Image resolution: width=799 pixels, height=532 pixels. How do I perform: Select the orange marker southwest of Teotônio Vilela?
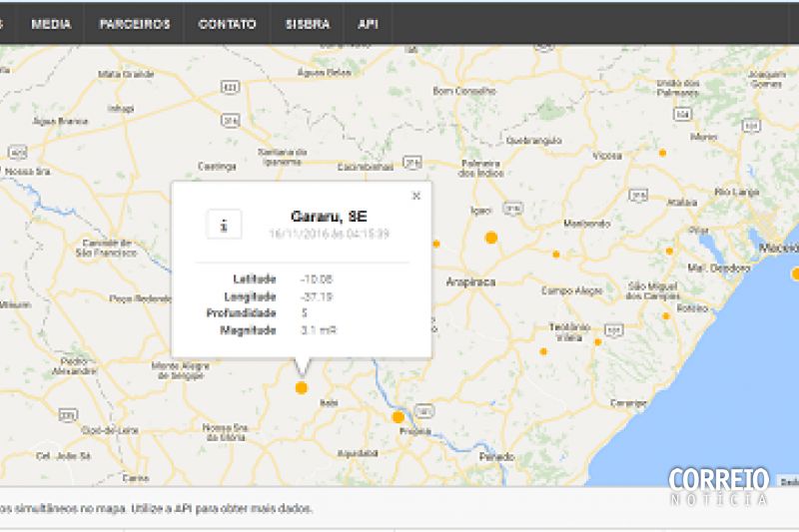click(x=543, y=351)
